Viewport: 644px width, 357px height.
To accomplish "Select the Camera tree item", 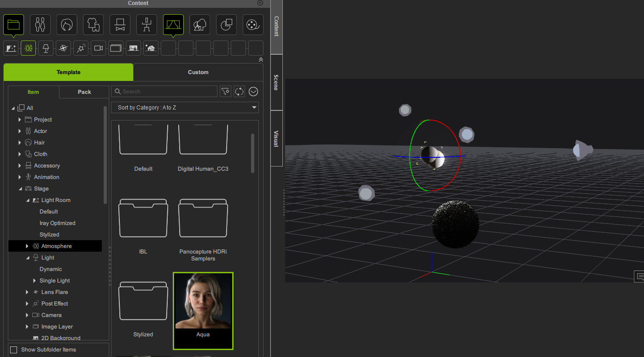I will [x=51, y=315].
